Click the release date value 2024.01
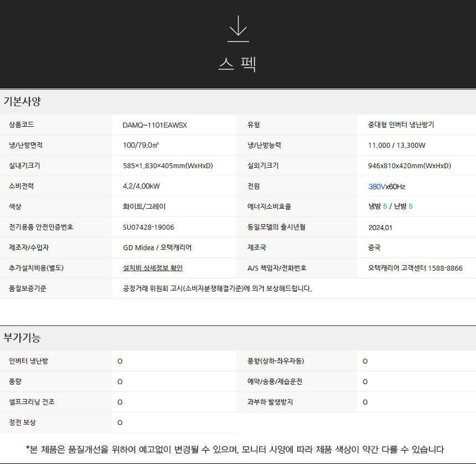The width and height of the screenshot is (476, 466). click(x=380, y=227)
